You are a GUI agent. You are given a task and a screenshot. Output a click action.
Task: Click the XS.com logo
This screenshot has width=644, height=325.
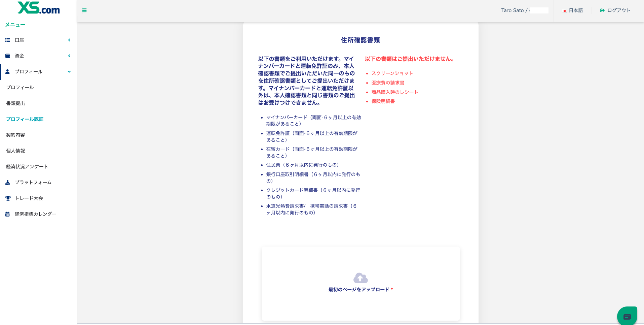[x=39, y=8]
